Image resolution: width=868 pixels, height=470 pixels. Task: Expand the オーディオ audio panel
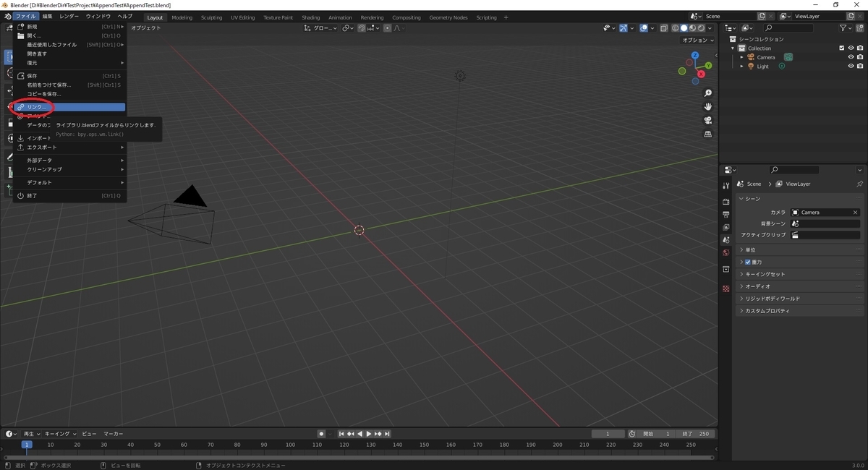[x=800, y=286]
